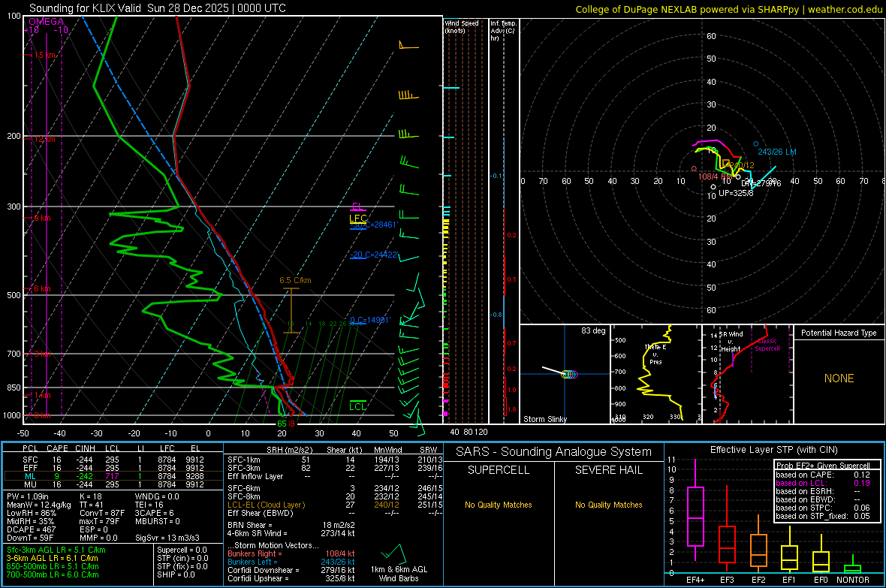
Task: Click the NONE hazard type value
Action: click(x=839, y=378)
